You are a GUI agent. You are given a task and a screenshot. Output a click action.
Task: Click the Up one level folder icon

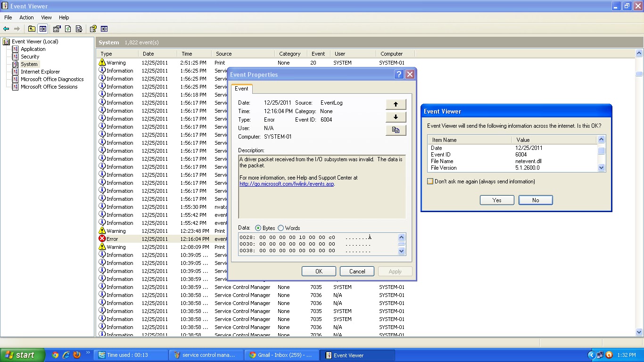coord(31,29)
